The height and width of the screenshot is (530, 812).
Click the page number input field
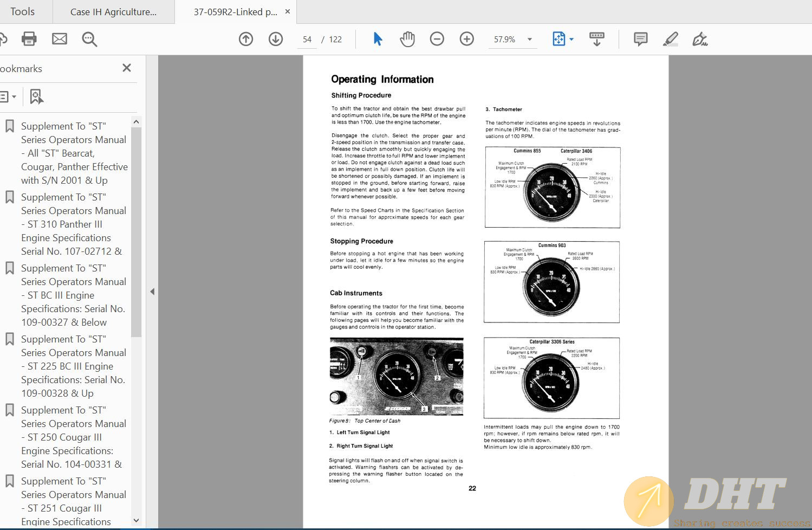(307, 40)
